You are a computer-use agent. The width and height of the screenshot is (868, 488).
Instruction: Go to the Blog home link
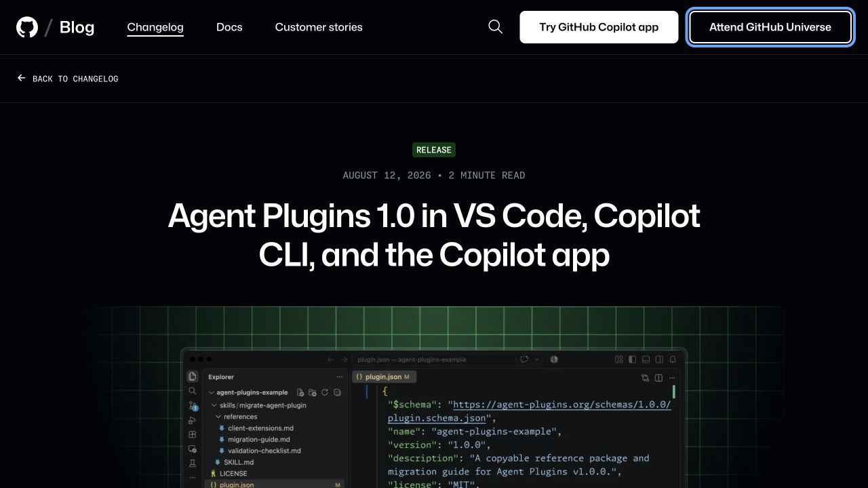tap(77, 27)
